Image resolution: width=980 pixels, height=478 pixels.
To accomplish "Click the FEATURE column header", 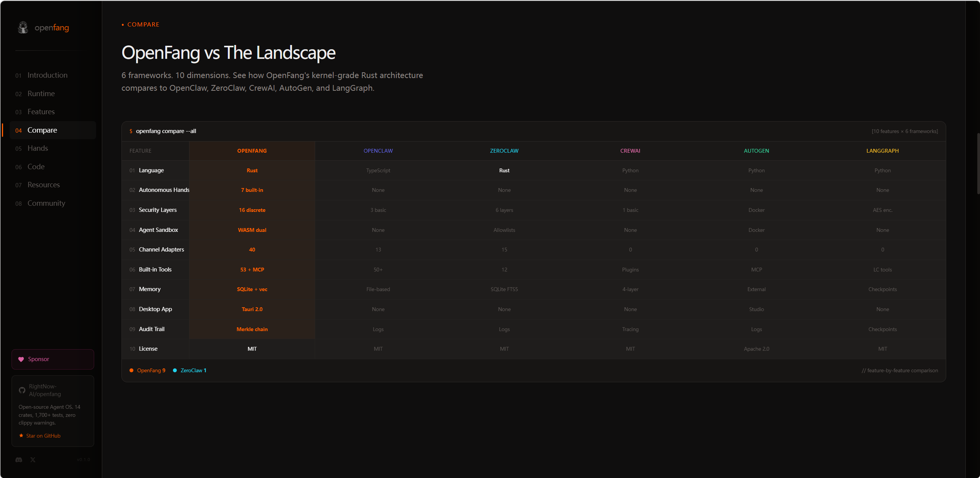I will [x=140, y=151].
